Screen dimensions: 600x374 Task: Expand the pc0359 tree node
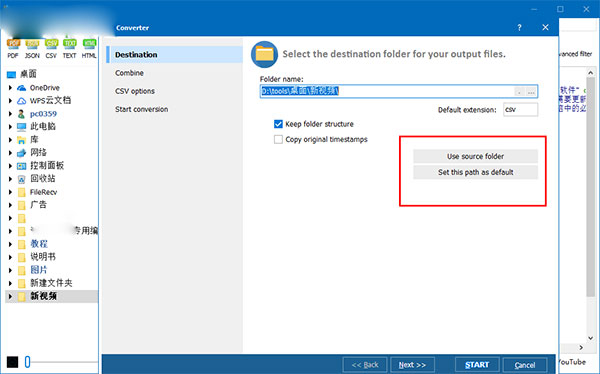pyautogui.click(x=10, y=114)
